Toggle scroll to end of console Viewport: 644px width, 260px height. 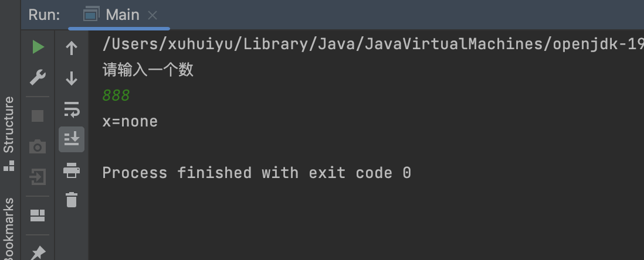pos(72,139)
